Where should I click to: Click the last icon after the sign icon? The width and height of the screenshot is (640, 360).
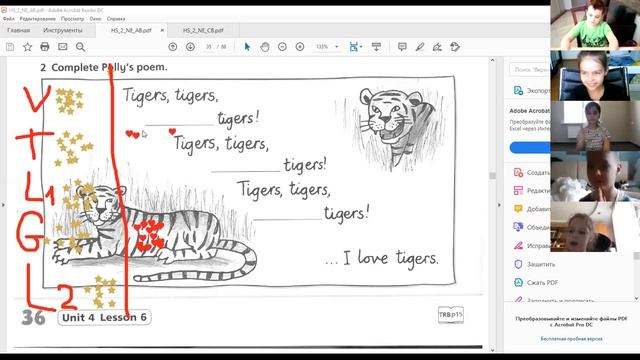pyautogui.click(x=455, y=47)
